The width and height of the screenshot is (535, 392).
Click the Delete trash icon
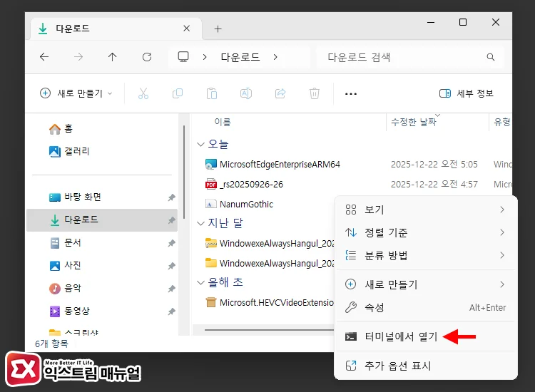(315, 93)
